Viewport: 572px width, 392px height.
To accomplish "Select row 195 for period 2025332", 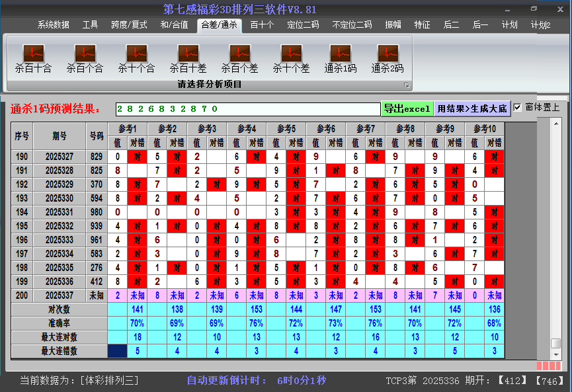I will pyautogui.click(x=56, y=226).
